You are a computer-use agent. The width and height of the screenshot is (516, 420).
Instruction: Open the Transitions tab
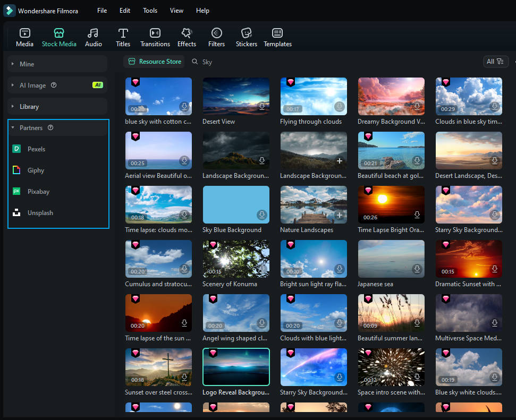(155, 38)
